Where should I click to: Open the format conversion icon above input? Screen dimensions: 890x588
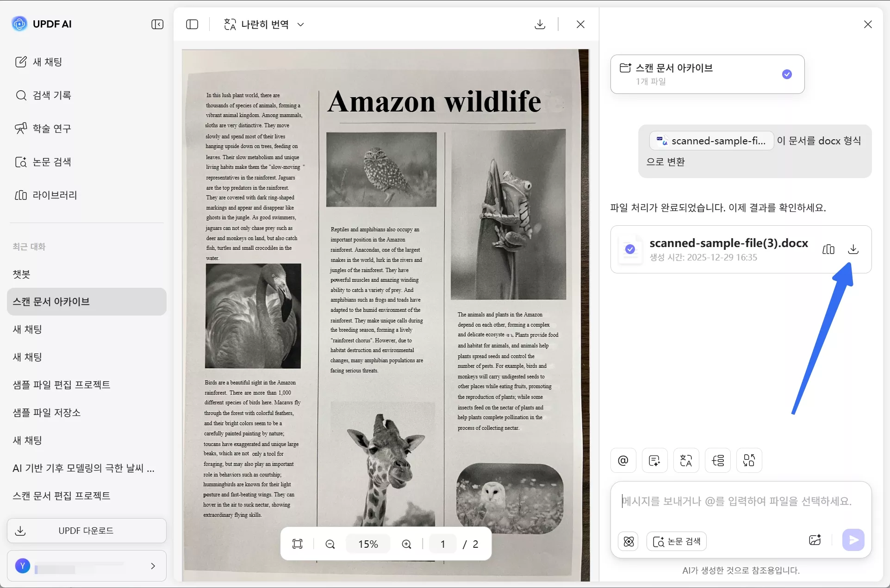tap(749, 460)
